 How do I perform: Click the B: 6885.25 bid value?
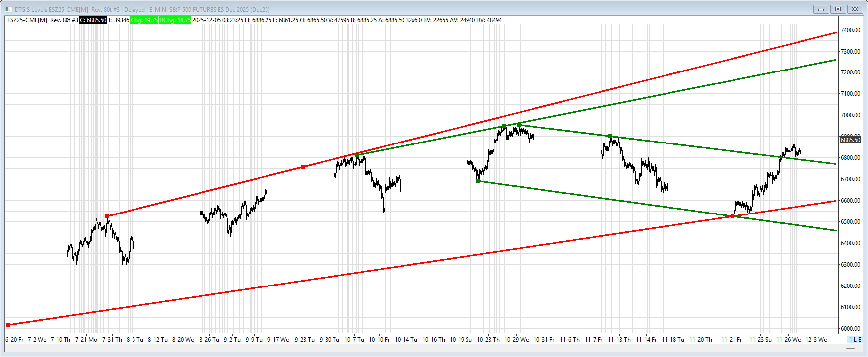(363, 20)
